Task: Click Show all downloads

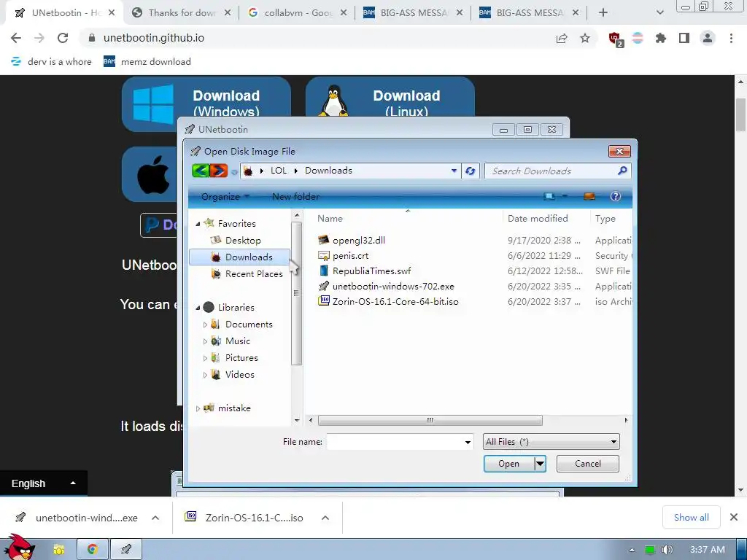Action: coord(692,517)
